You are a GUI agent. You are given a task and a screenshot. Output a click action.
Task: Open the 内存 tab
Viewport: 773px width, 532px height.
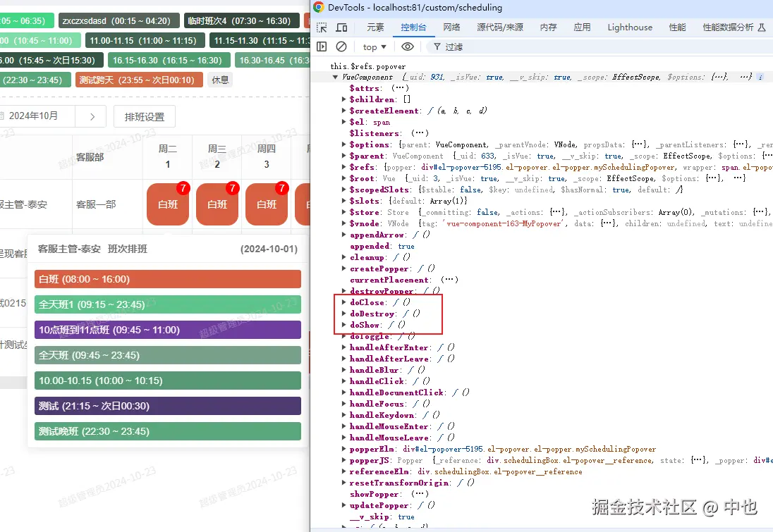(x=548, y=27)
